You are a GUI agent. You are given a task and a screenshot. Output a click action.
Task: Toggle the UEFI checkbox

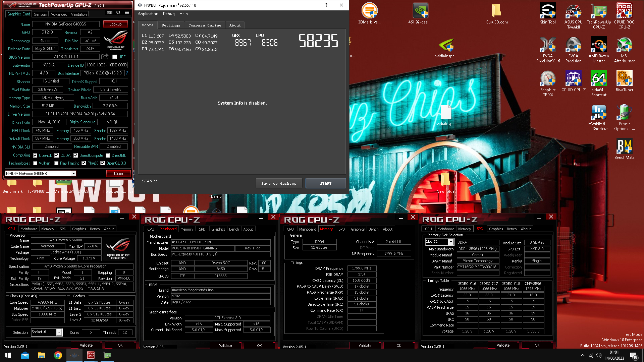pyautogui.click(x=114, y=57)
